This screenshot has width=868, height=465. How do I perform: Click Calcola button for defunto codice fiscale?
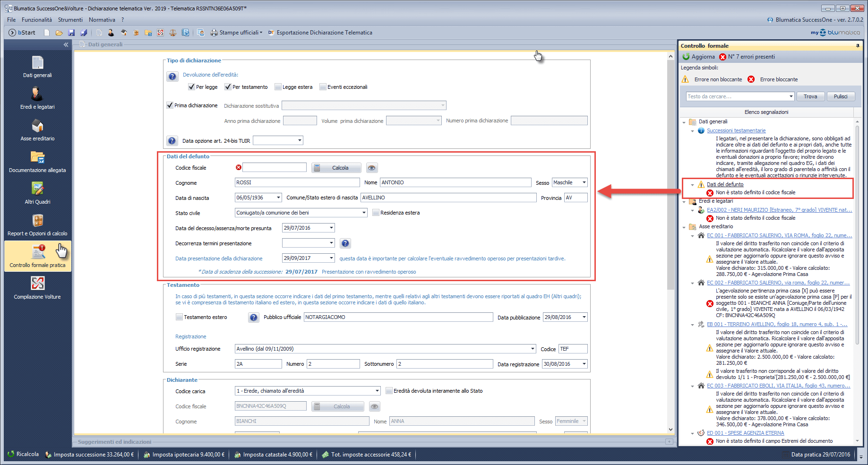(336, 168)
